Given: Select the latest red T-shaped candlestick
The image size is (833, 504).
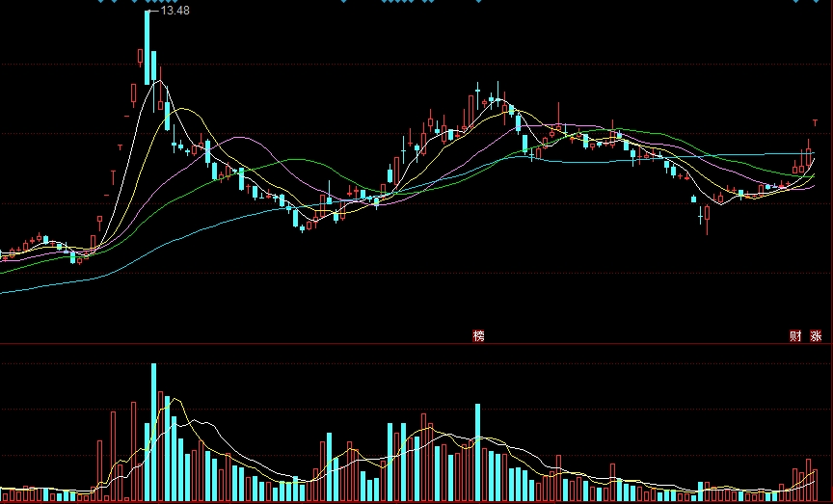Looking at the screenshot, I should tap(816, 123).
